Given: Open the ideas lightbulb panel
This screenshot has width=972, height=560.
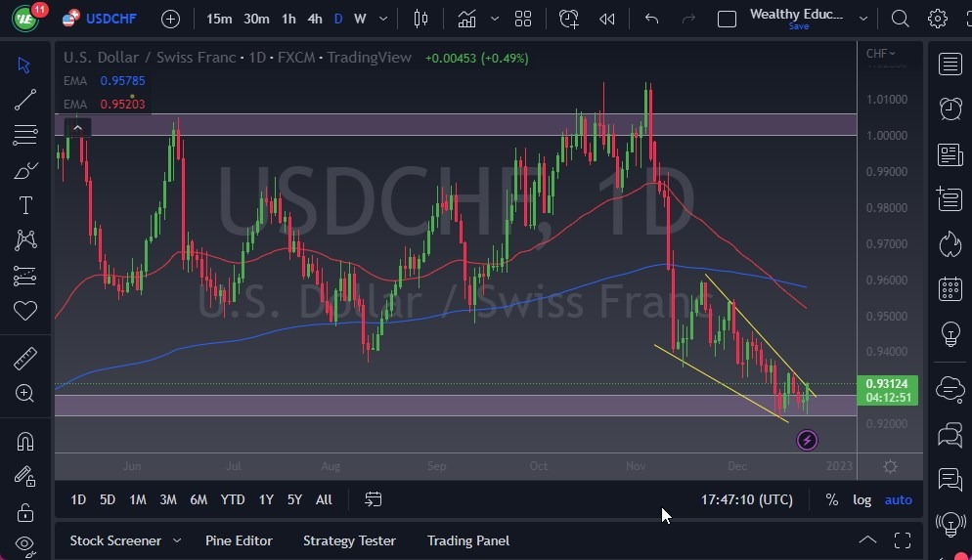Looking at the screenshot, I should (950, 334).
